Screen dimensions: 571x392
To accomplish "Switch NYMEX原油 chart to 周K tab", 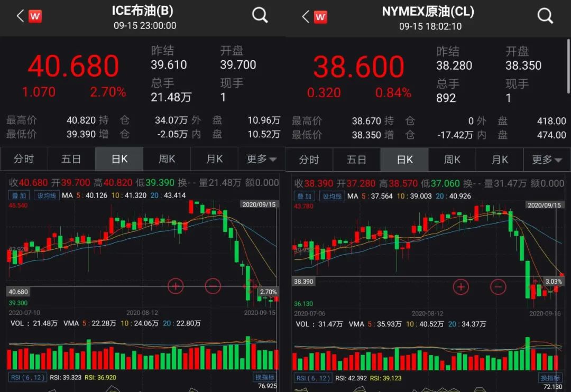I will click(x=452, y=160).
